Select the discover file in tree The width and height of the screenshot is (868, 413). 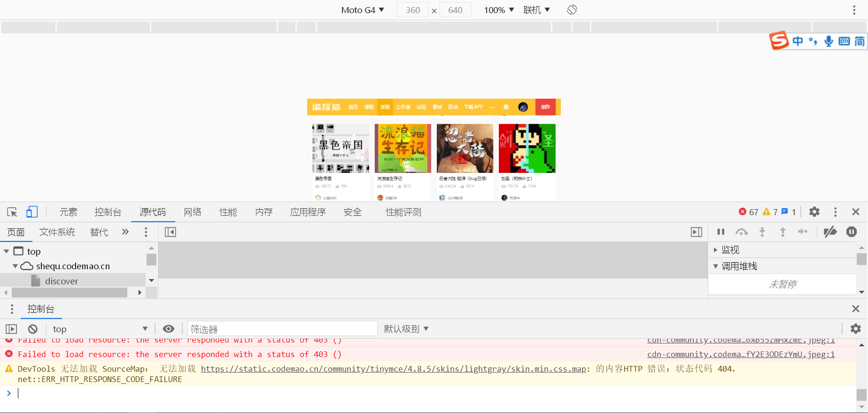pyautogui.click(x=62, y=281)
